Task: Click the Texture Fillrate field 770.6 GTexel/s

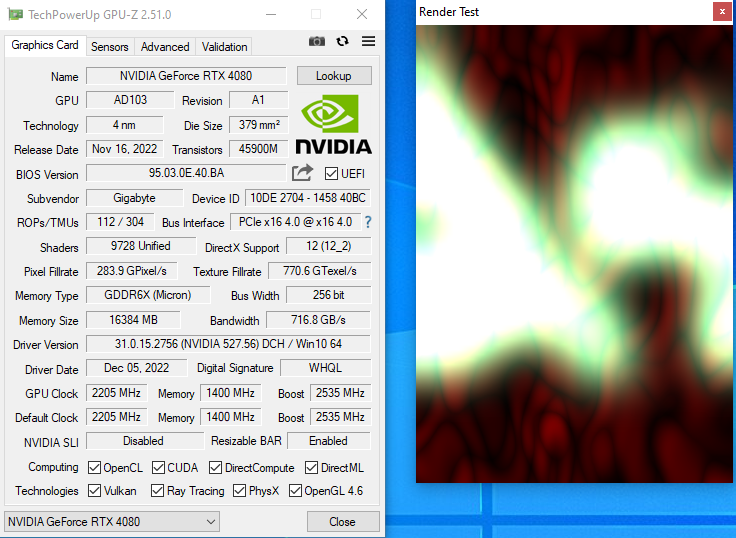Action: point(320,271)
